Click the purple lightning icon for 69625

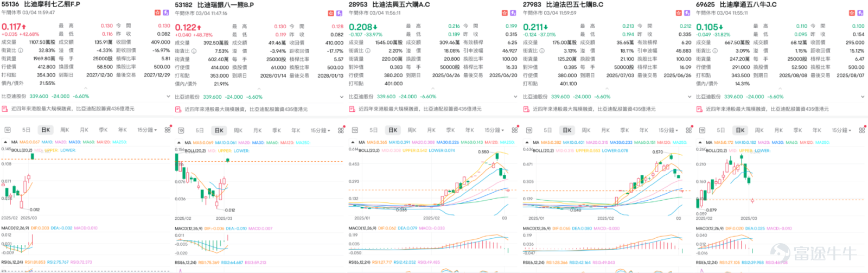[860, 12]
